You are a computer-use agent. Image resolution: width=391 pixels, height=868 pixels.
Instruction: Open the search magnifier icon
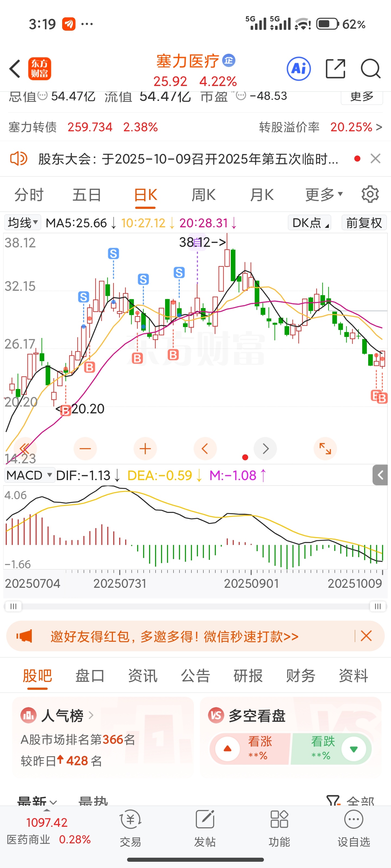(x=370, y=69)
